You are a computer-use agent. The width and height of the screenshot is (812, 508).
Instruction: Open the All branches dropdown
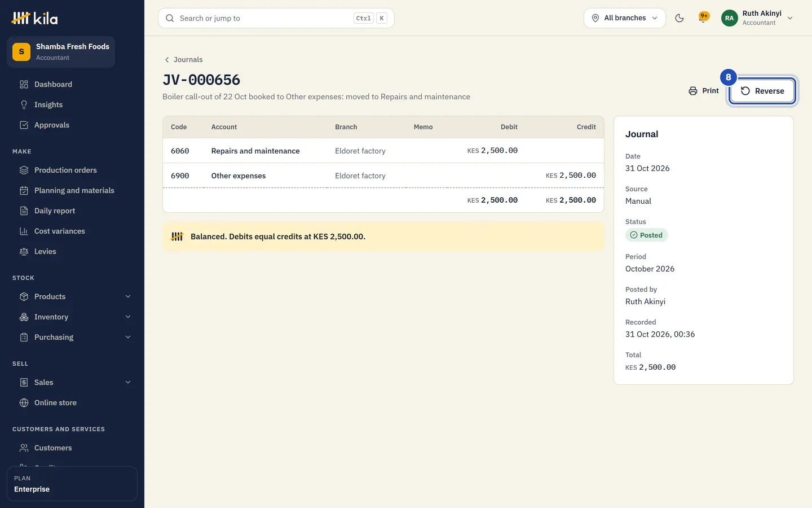tap(625, 18)
